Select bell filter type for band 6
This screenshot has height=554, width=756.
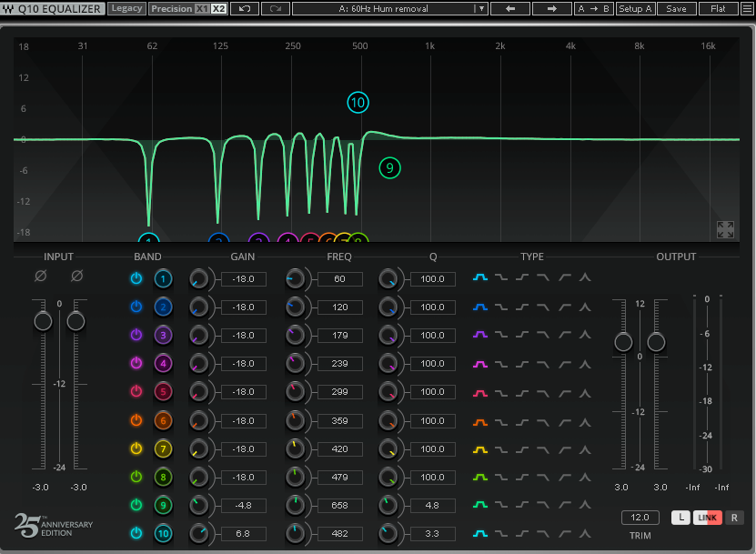pyautogui.click(x=480, y=422)
